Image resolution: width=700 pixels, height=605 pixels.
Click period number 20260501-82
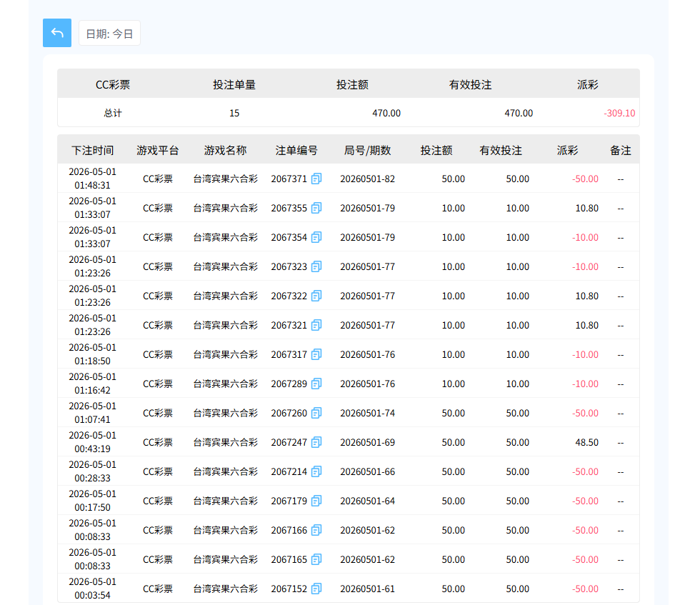tap(367, 179)
